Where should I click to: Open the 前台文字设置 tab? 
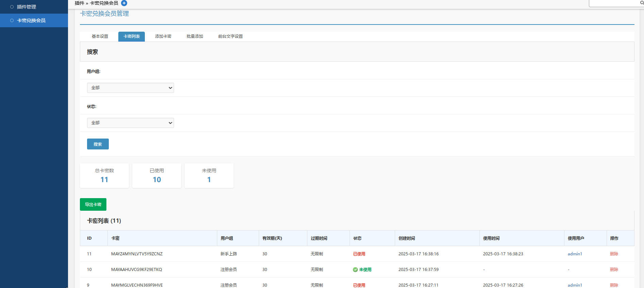tap(231, 36)
